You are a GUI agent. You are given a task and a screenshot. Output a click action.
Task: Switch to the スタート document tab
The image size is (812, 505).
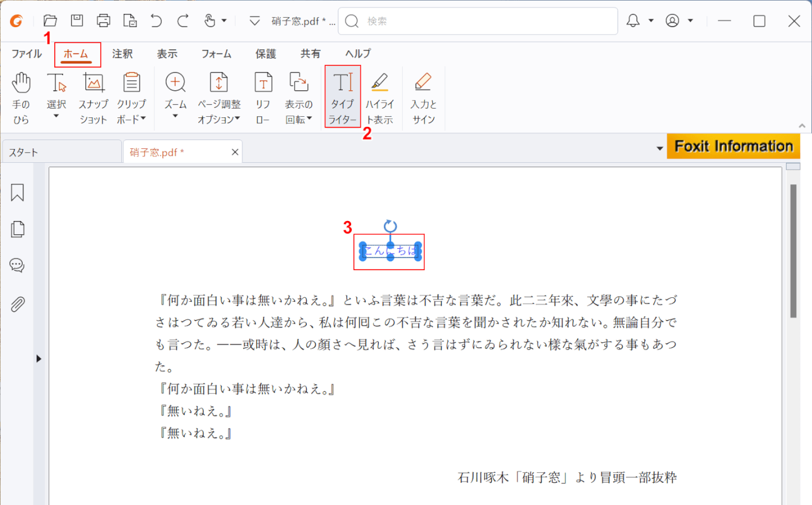click(61, 152)
